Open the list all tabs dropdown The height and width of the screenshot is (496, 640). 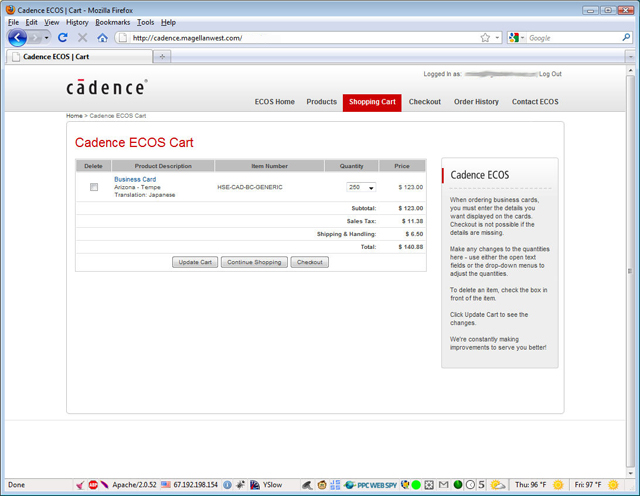pyautogui.click(x=631, y=56)
